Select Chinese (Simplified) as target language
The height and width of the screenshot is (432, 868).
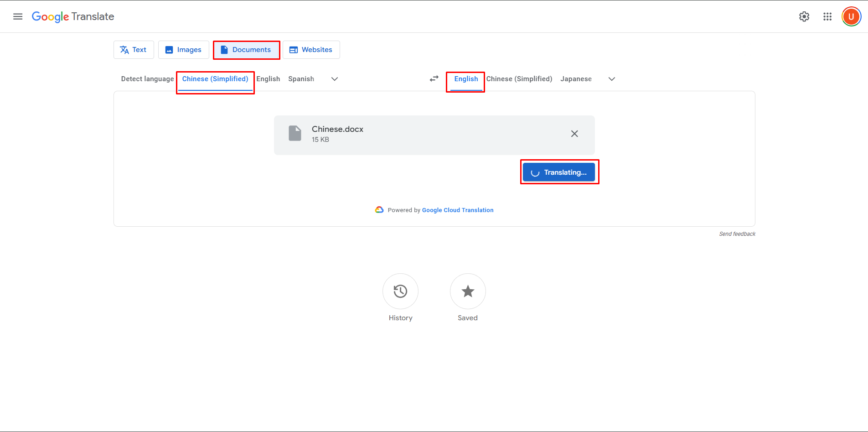click(519, 78)
